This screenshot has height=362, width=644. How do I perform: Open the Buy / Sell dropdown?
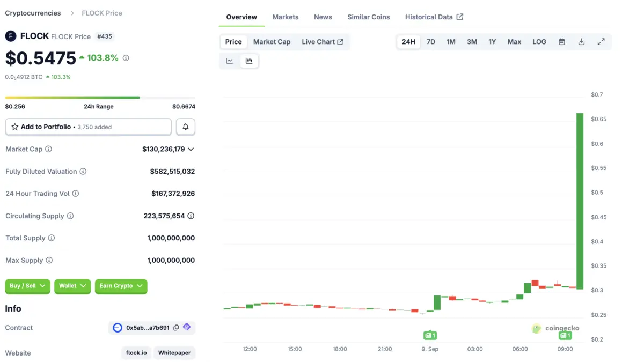click(x=27, y=286)
